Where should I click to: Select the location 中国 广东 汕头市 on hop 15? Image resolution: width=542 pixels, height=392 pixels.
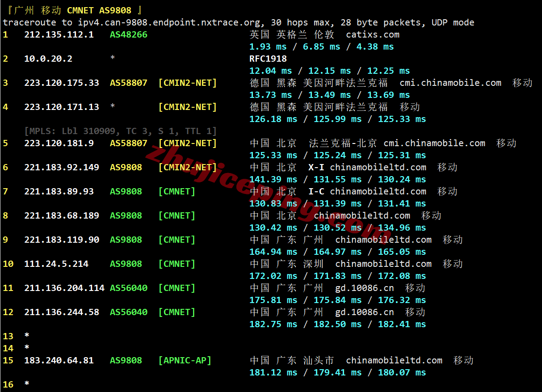tap(292, 360)
